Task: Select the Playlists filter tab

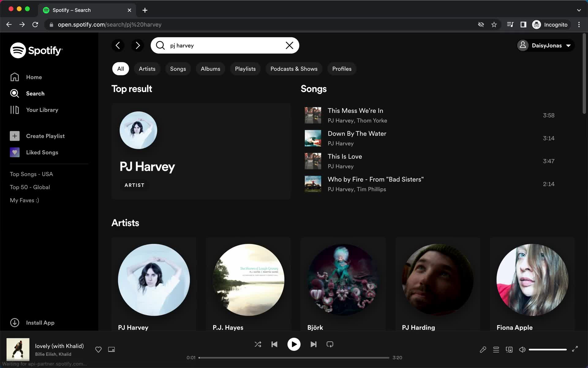Action: (245, 69)
